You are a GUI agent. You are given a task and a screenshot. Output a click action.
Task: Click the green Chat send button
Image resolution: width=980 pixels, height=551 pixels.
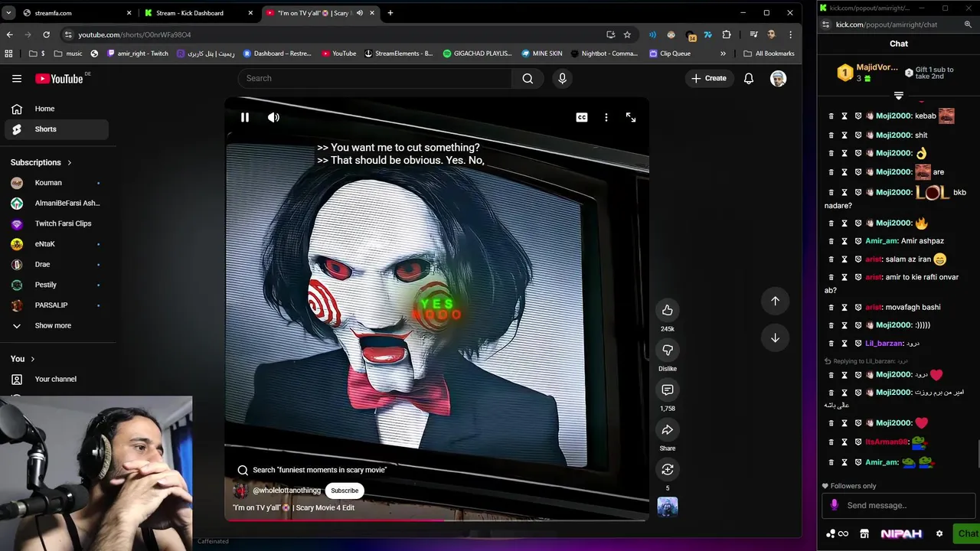tap(967, 533)
